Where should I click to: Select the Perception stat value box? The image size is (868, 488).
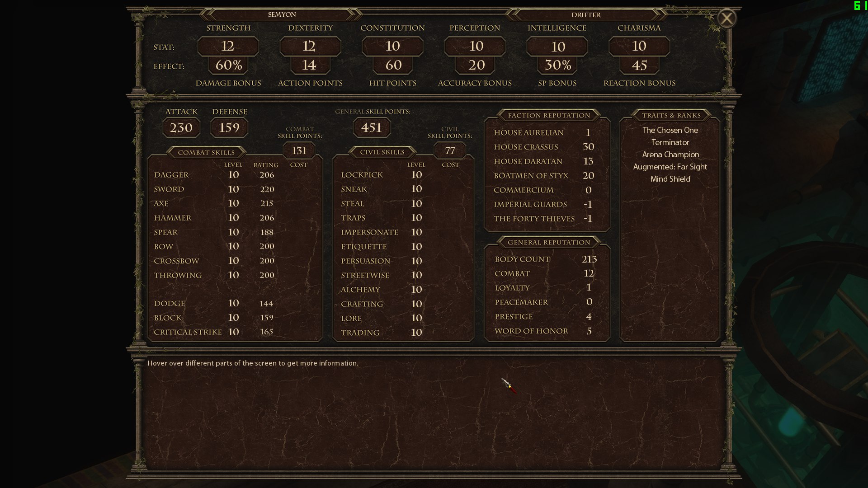coord(475,46)
